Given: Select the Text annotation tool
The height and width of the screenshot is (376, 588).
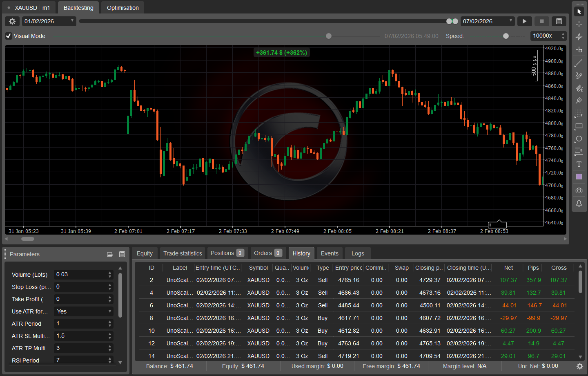Looking at the screenshot, I should (x=579, y=164).
